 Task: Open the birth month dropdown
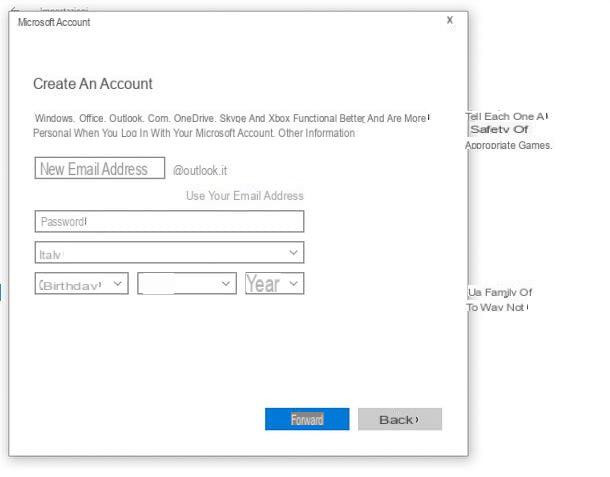tap(187, 284)
